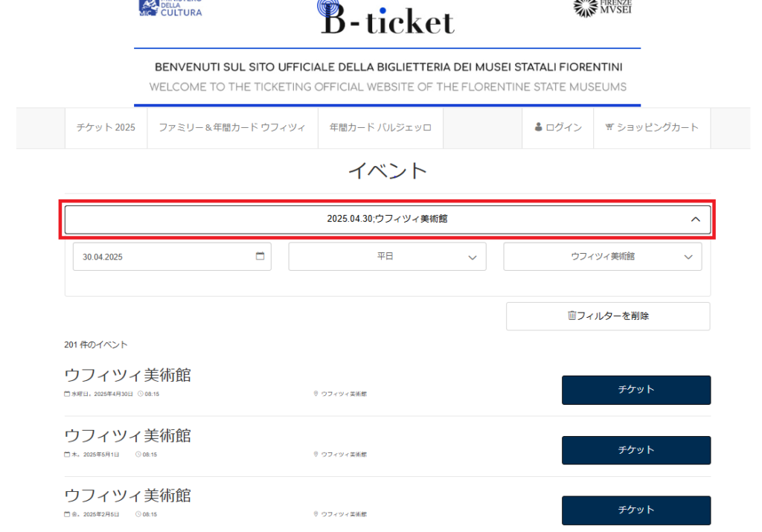
Task: Click チケット button for the May 1 event
Action: tap(636, 450)
